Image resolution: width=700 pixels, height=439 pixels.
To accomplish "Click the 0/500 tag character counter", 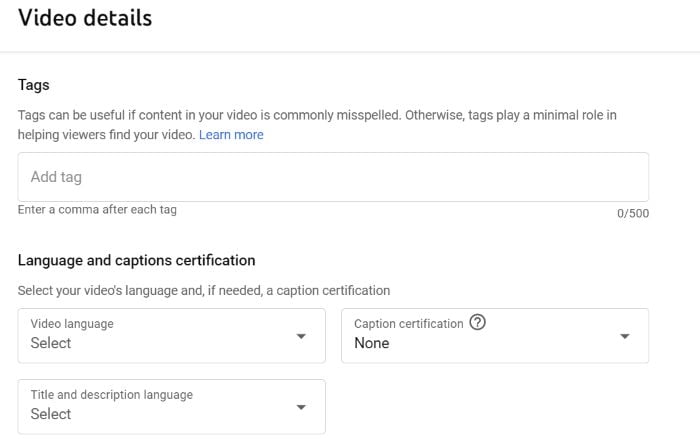I will [x=633, y=213].
